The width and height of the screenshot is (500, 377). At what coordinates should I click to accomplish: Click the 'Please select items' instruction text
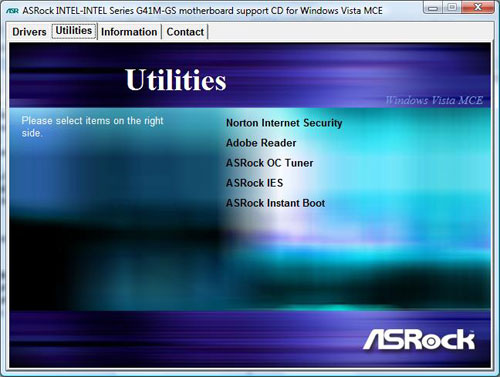point(92,127)
